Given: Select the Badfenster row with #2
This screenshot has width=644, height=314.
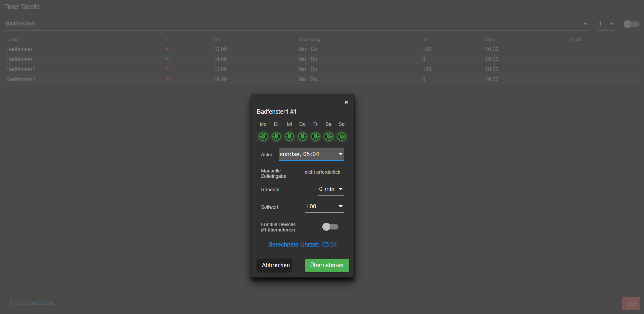Looking at the screenshot, I should point(322,59).
